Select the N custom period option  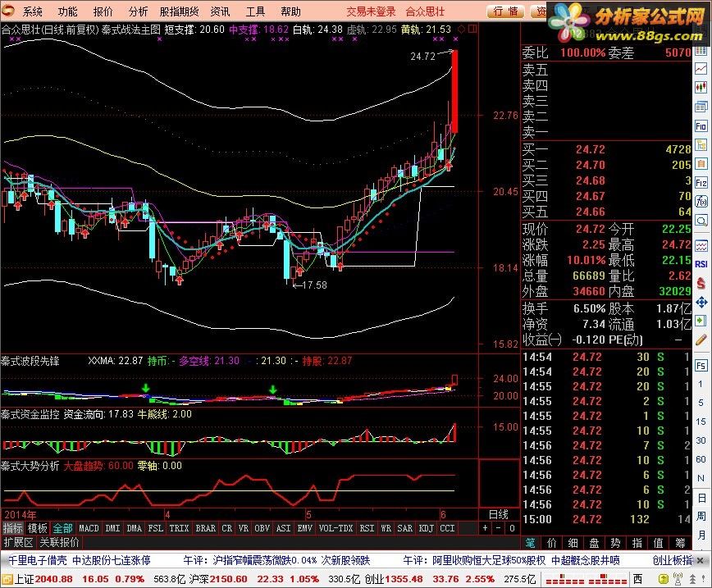(701, 478)
